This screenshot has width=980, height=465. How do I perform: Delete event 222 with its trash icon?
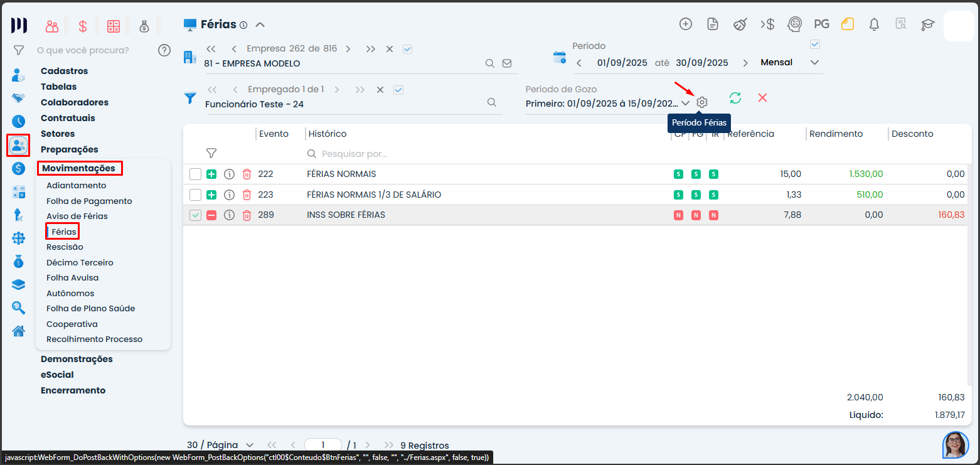point(247,174)
